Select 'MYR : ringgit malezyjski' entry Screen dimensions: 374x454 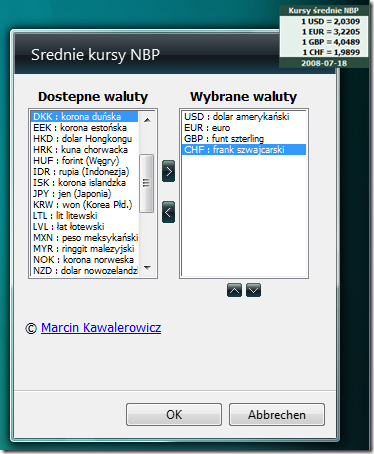84,248
